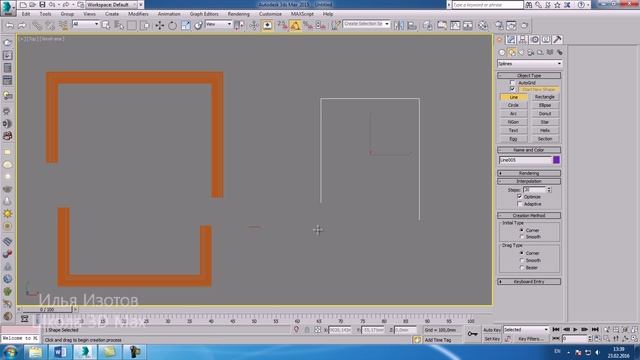
Task: Enable the Adaptive checkbox
Action: pos(520,204)
